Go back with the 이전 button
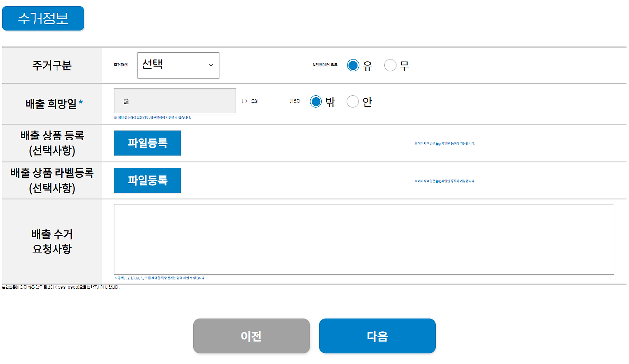The image size is (629, 364). click(x=251, y=336)
